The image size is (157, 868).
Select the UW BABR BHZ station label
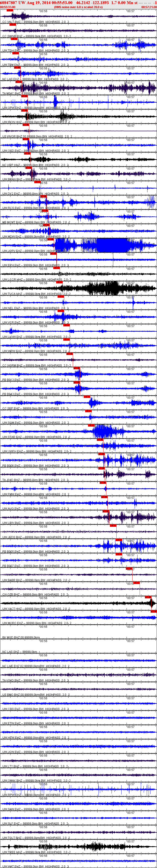click(x=36, y=580)
